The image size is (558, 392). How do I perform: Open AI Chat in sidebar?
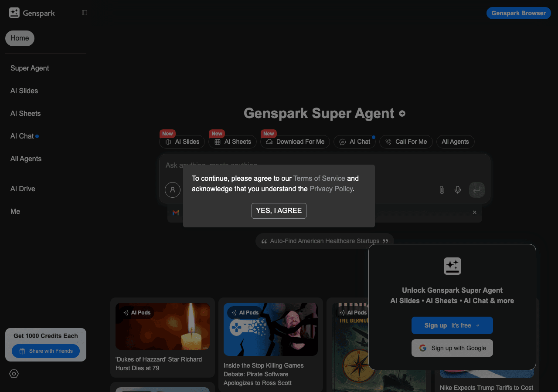[22, 136]
